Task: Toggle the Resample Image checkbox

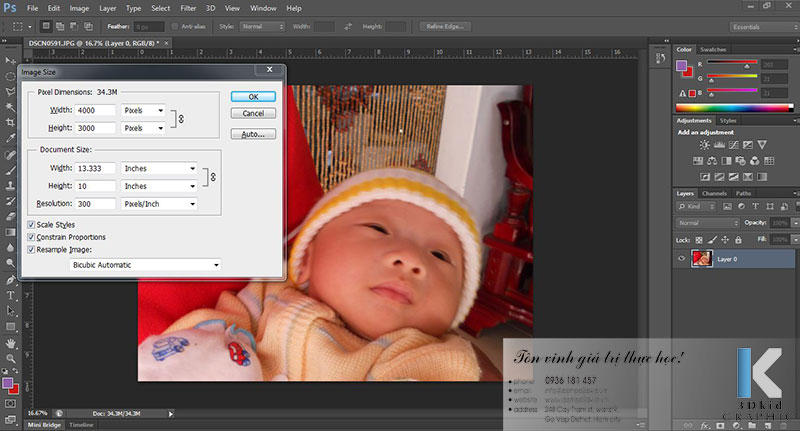Action: point(32,249)
